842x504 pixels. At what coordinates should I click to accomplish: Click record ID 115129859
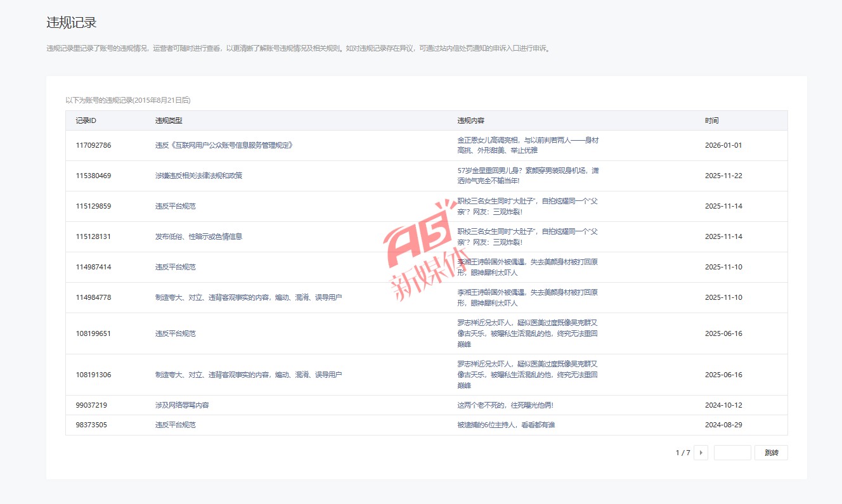tap(93, 206)
